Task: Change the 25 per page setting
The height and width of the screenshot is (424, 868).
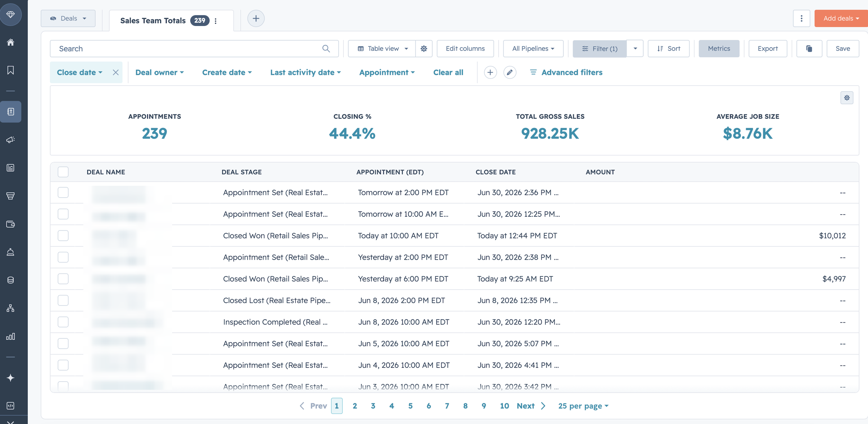Action: [583, 406]
